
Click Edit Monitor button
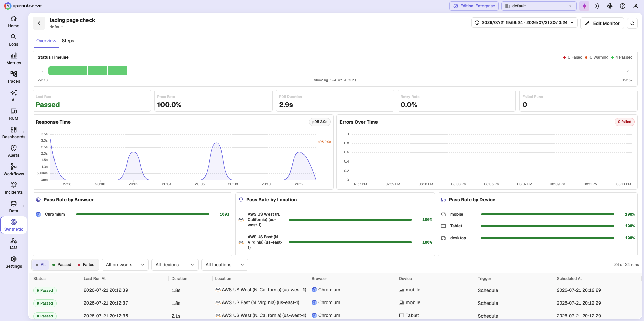(602, 23)
